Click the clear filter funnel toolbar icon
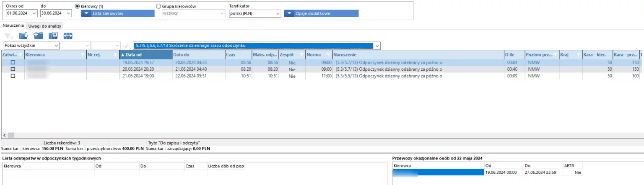 coord(8,36)
